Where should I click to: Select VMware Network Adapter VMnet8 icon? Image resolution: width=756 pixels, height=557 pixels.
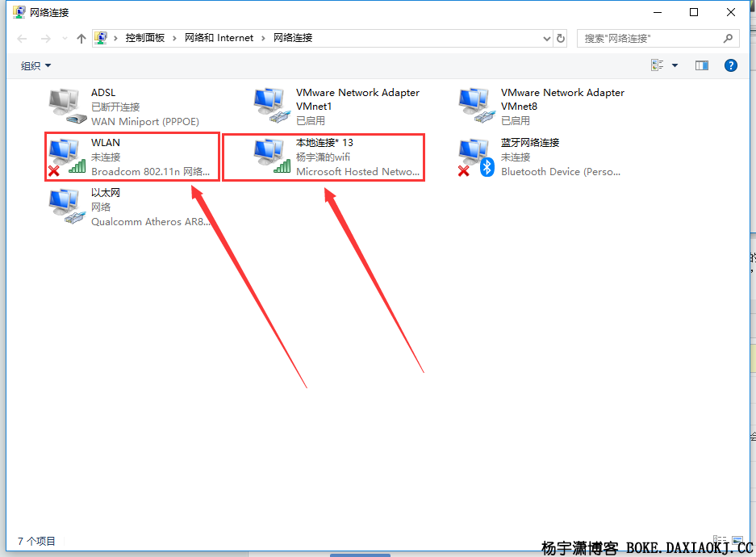pyautogui.click(x=477, y=106)
